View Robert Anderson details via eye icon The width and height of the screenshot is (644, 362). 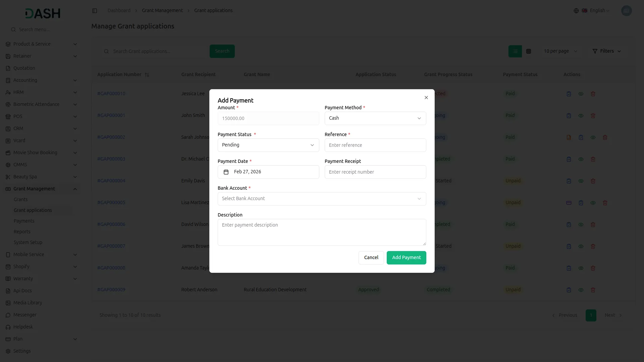(581, 290)
